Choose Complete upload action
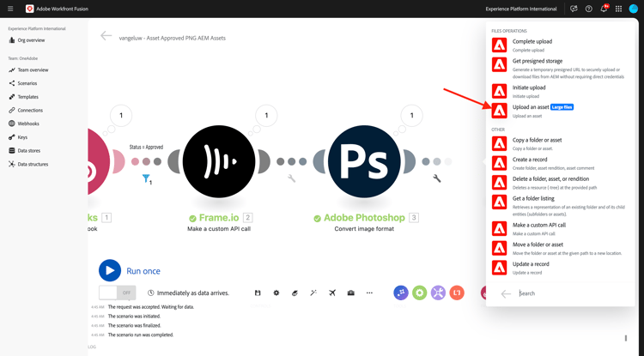 560,45
